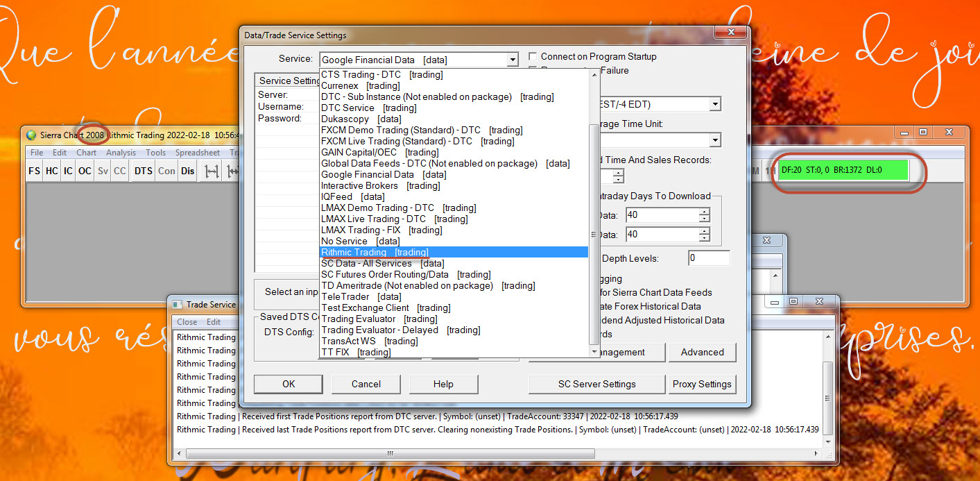Enable Connect on Program Startup checkbox
Viewport: 980px width, 481px height.
coord(533,56)
